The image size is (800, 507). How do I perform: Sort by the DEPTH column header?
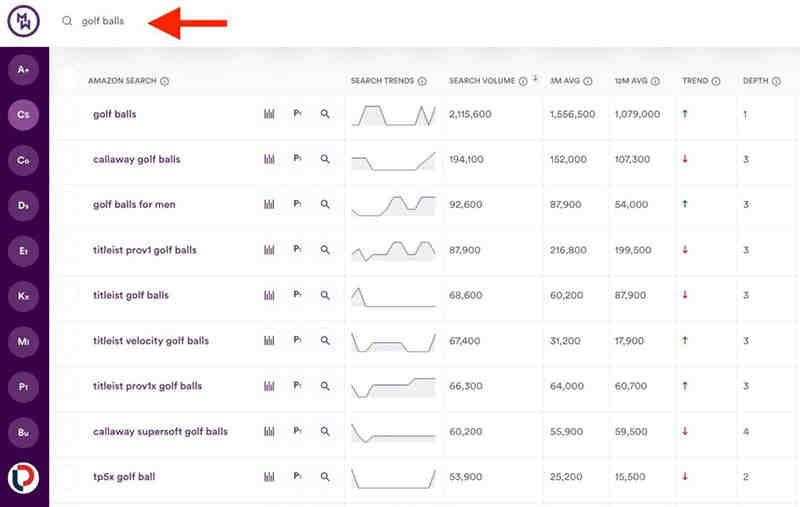(x=756, y=81)
